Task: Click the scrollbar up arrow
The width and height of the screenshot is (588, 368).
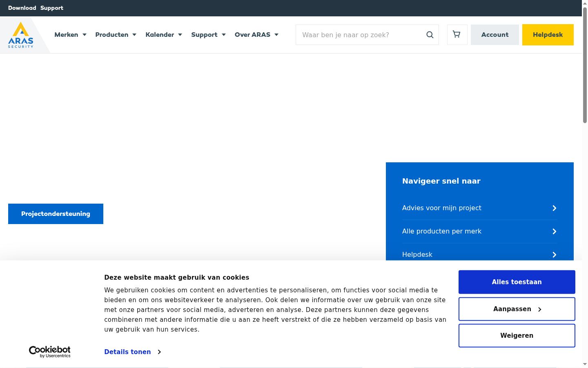Action: 585,3
